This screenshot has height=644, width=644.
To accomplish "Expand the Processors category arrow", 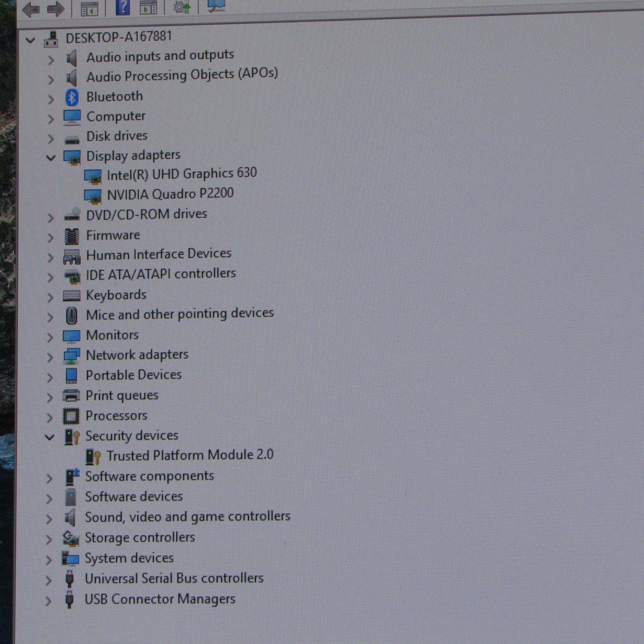I will (49, 418).
